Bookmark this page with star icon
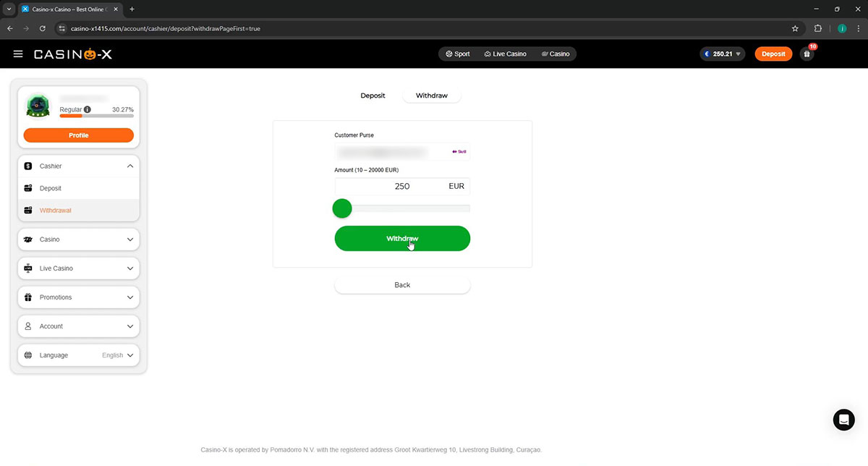The width and height of the screenshot is (868, 466). coord(795,29)
